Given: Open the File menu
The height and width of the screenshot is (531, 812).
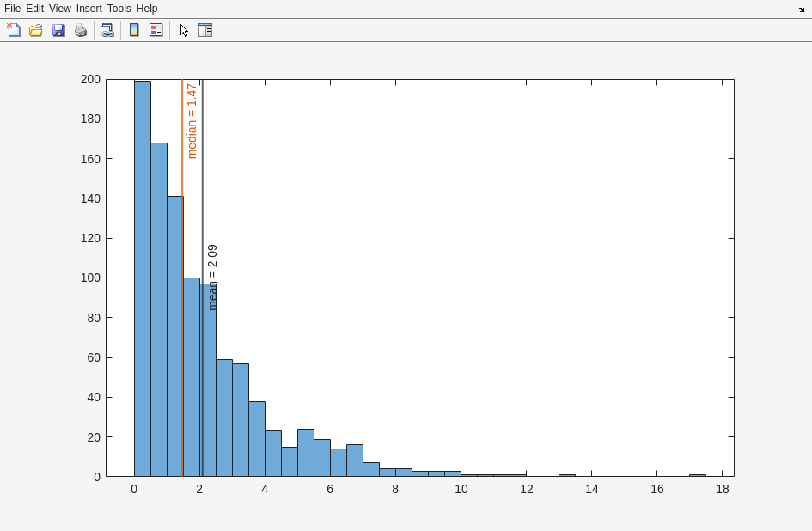Looking at the screenshot, I should (x=12, y=9).
